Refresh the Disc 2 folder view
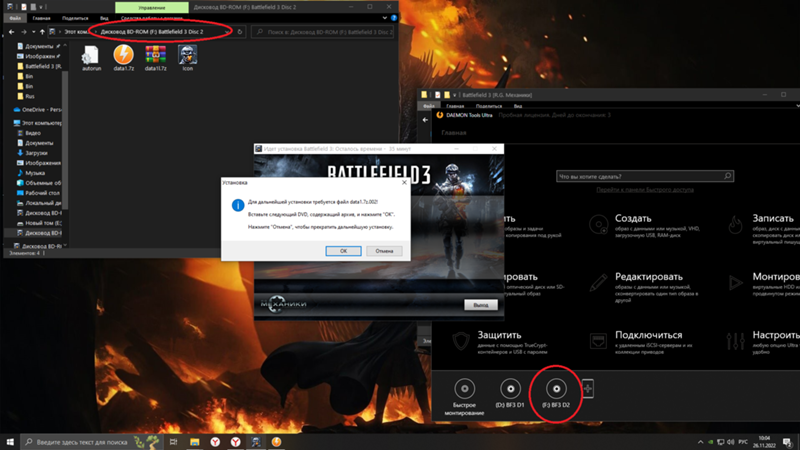 coord(239,32)
